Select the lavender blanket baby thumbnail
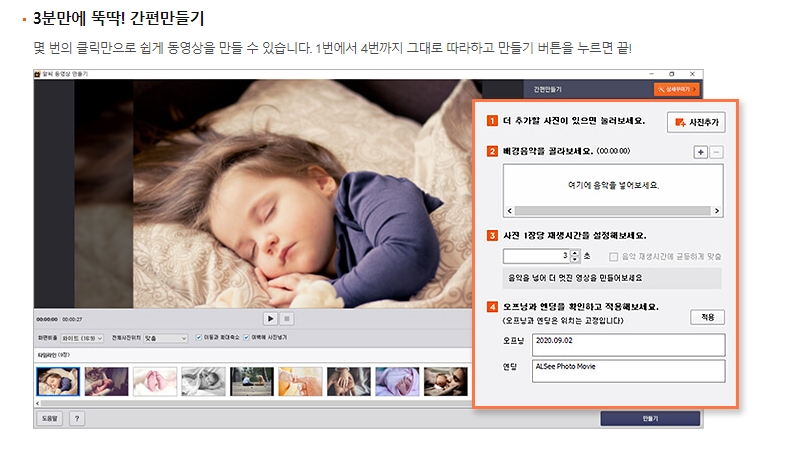The image size is (786, 460). tap(397, 381)
